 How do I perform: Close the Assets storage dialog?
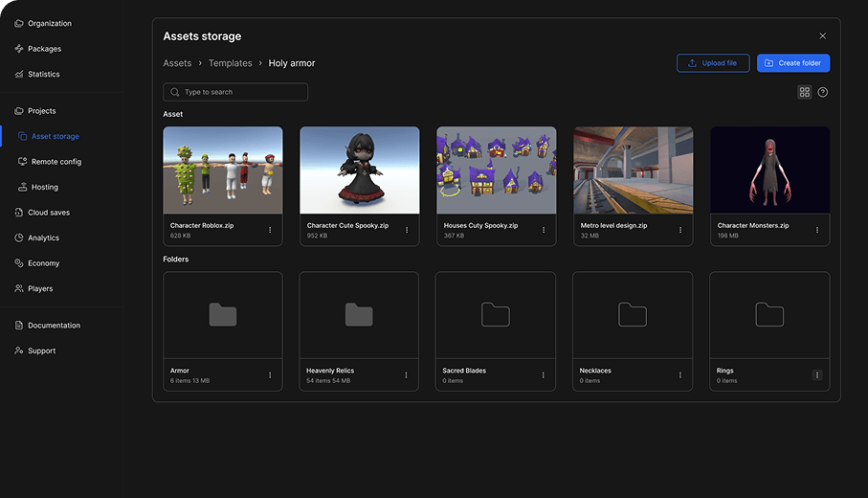click(822, 36)
